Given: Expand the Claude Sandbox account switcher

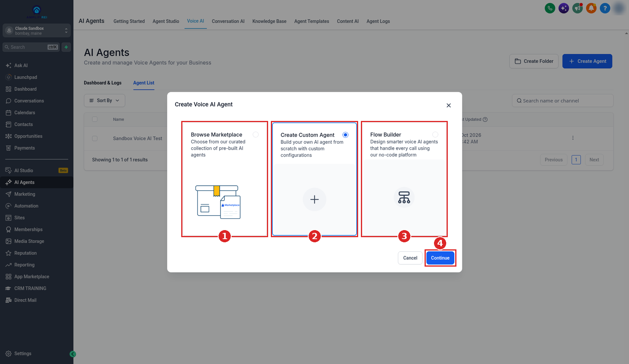Looking at the screenshot, I should tap(37, 31).
